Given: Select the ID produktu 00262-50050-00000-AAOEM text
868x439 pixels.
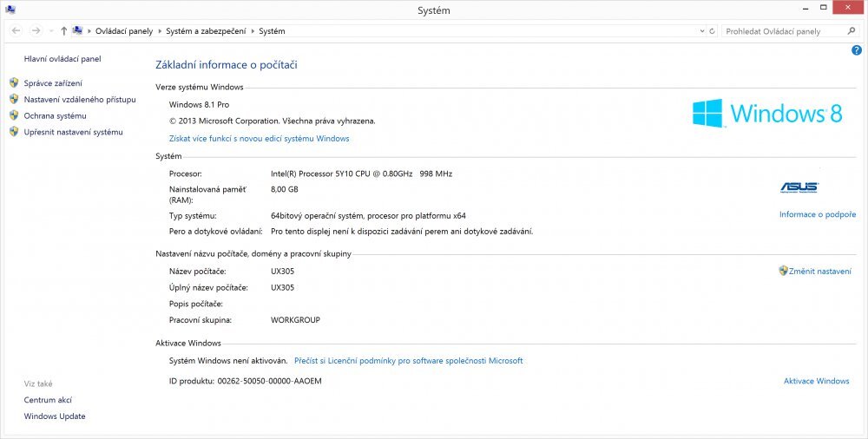Looking at the screenshot, I should click(246, 382).
